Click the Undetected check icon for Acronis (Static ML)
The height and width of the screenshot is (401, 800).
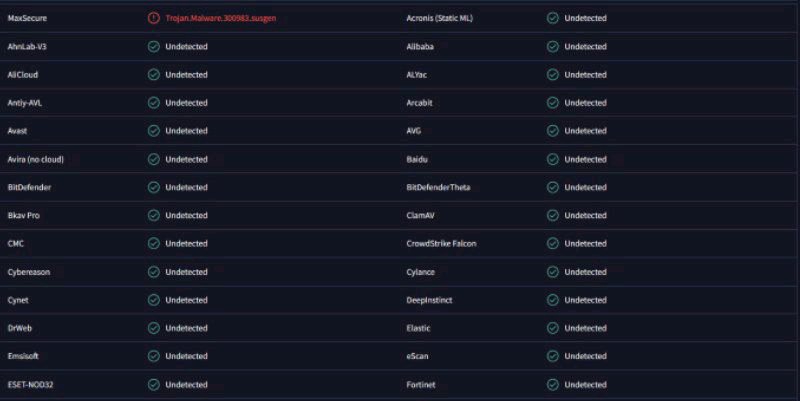pos(553,18)
